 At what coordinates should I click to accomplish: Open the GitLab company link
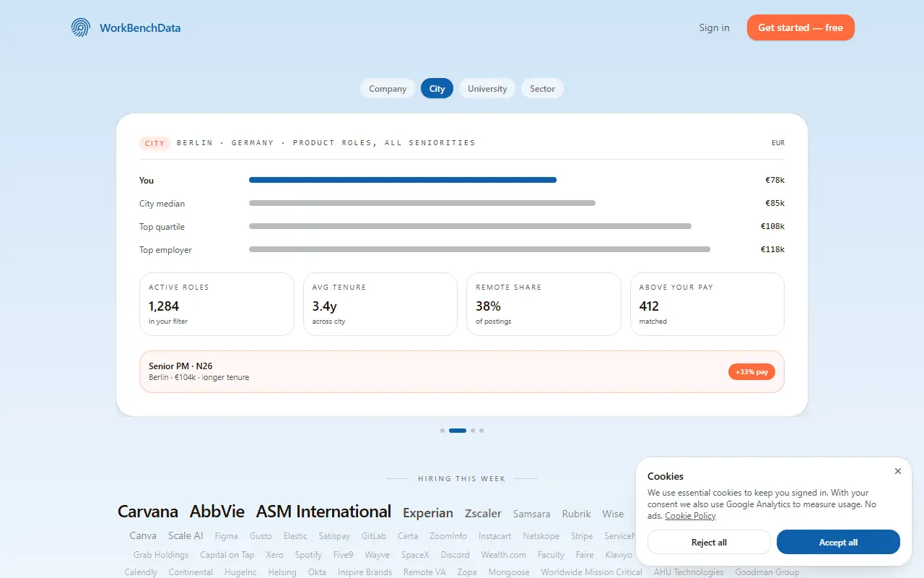point(374,536)
